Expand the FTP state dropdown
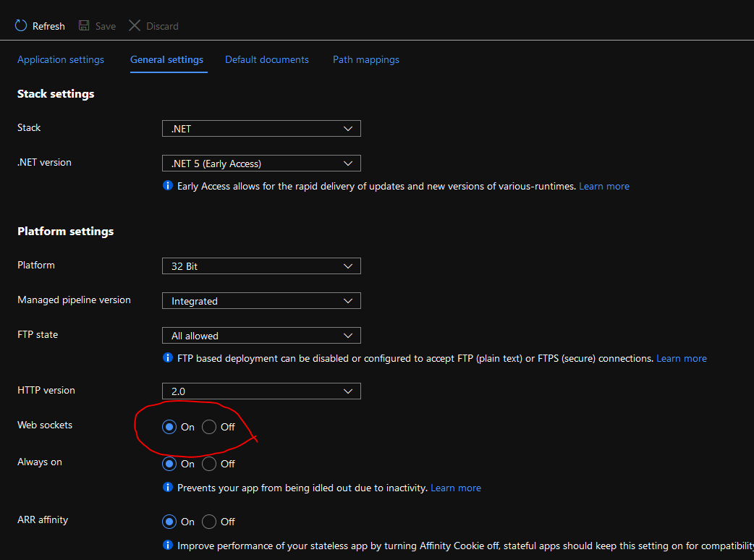 pos(262,336)
